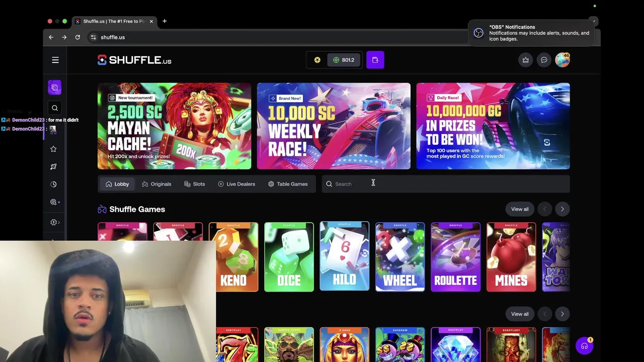Click previous arrow in Shuffle Games row
Image resolution: width=644 pixels, height=362 pixels.
544,209
